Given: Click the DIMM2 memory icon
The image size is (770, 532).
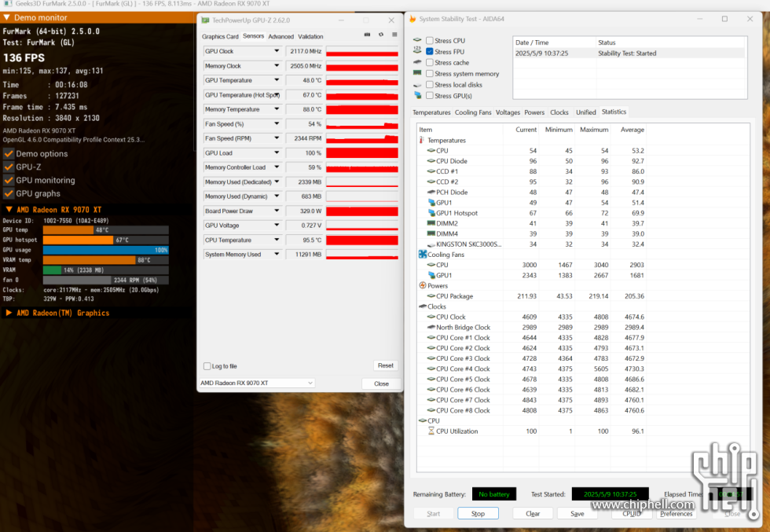Looking at the screenshot, I should pos(431,223).
